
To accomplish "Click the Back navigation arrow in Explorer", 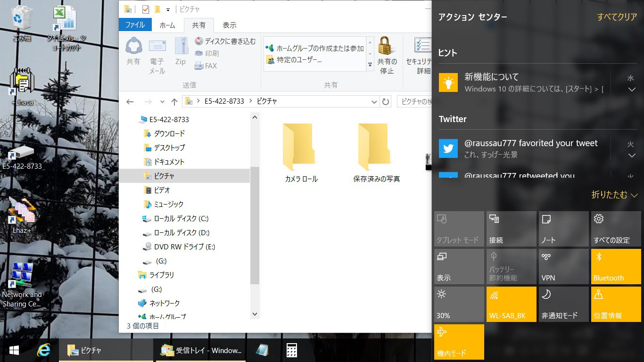I will click(x=130, y=101).
